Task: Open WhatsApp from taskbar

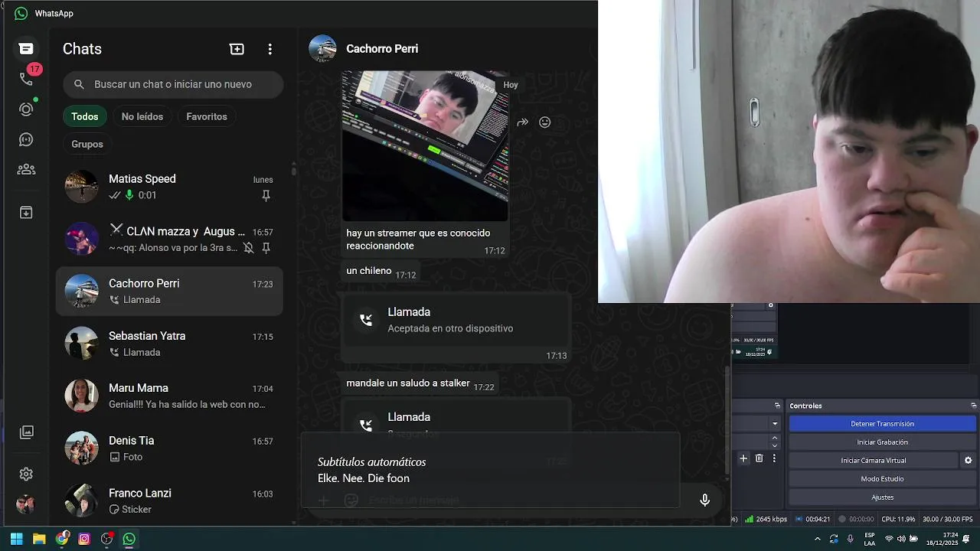Action: click(x=129, y=539)
